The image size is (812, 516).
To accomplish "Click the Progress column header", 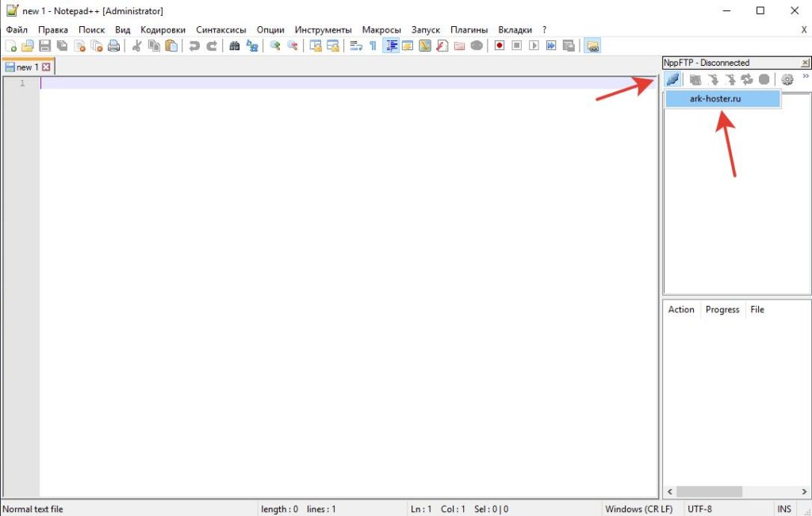I will pos(722,309).
